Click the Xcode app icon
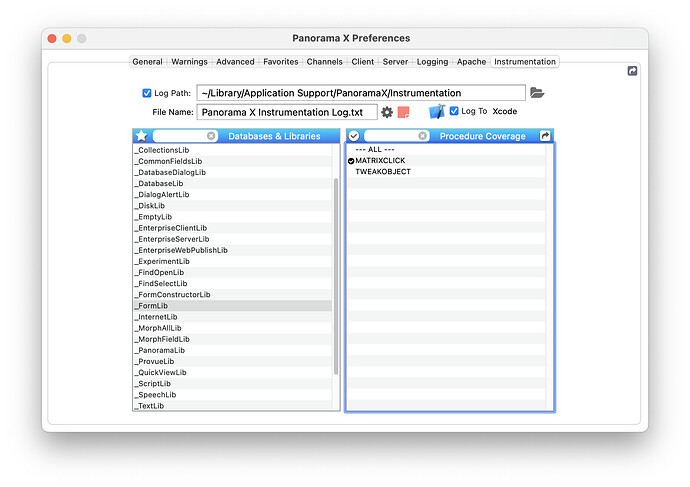The height and width of the screenshot is (487, 690). [437, 112]
